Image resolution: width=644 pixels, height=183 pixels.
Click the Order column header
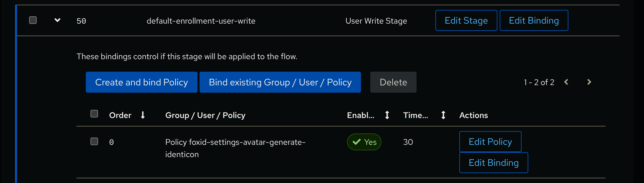pos(120,115)
